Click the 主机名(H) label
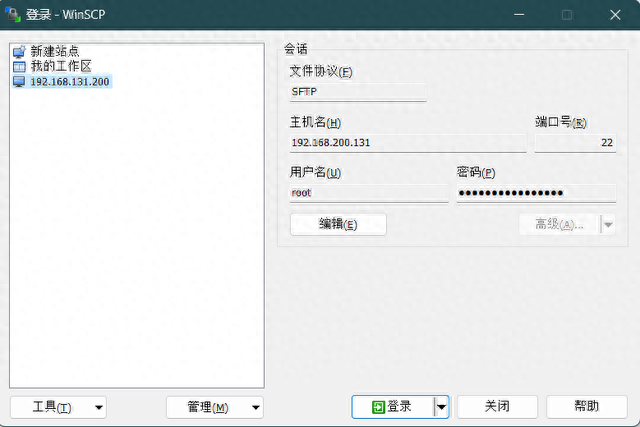Image resolution: width=640 pixels, height=427 pixels. [x=315, y=122]
